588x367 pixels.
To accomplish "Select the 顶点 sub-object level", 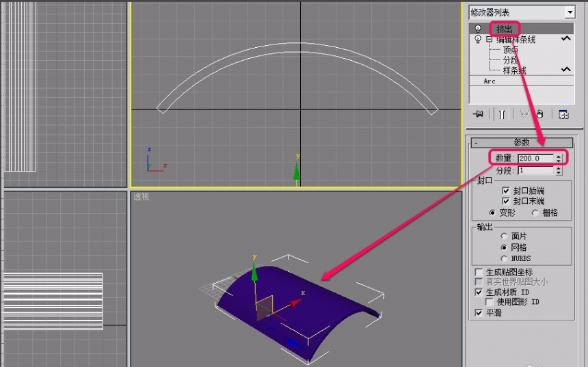I will coord(510,50).
